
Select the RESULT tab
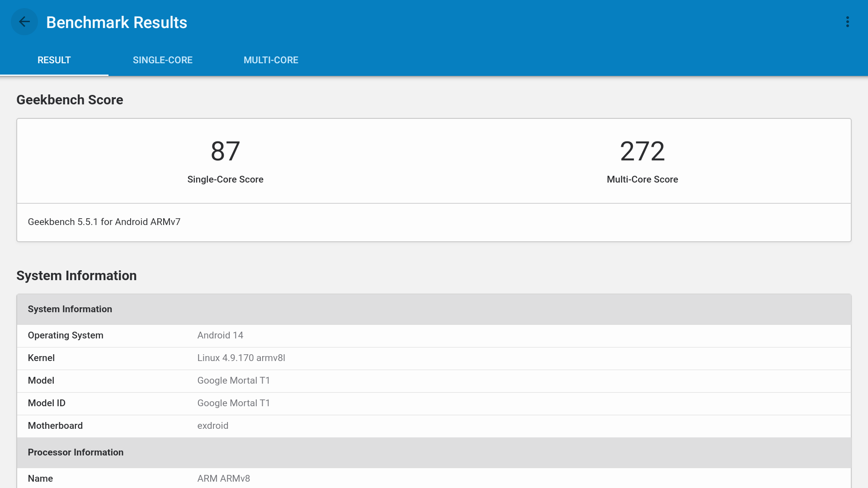pos(54,60)
